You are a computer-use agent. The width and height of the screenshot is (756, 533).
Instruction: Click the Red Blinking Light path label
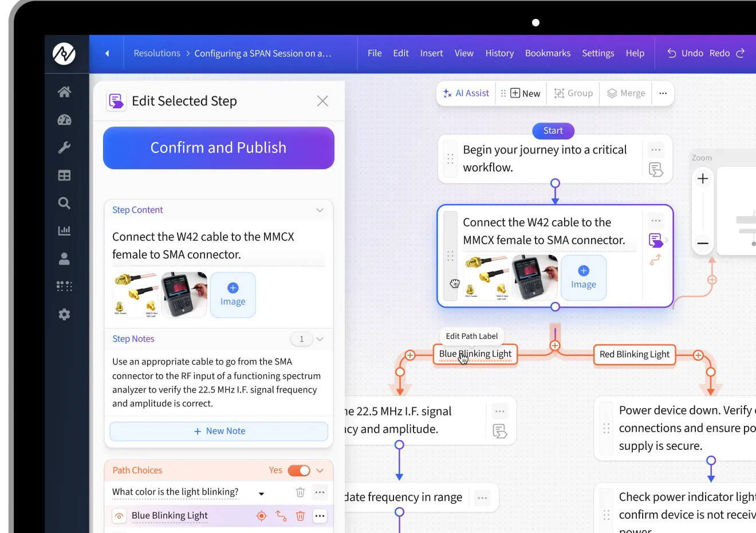(x=635, y=355)
